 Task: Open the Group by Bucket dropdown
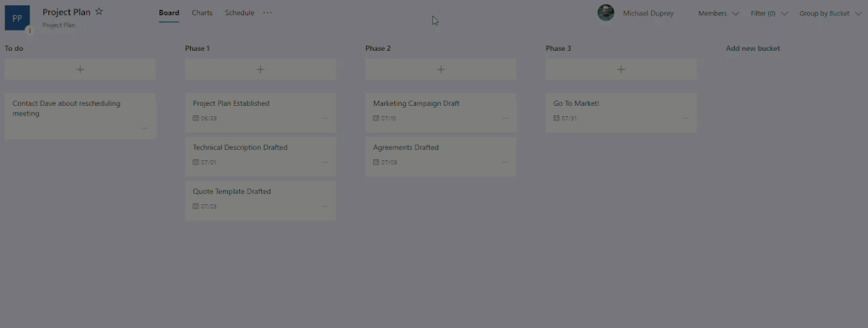(831, 14)
